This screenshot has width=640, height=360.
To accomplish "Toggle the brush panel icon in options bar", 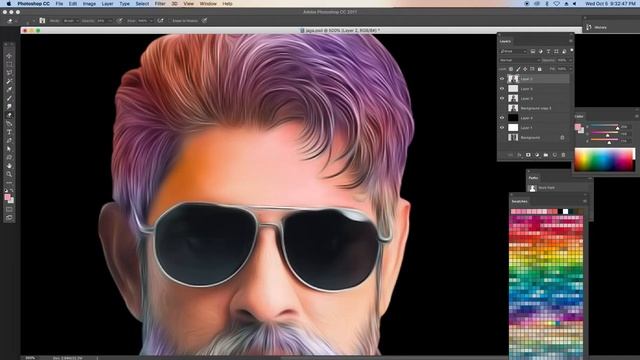I will pos(42,20).
